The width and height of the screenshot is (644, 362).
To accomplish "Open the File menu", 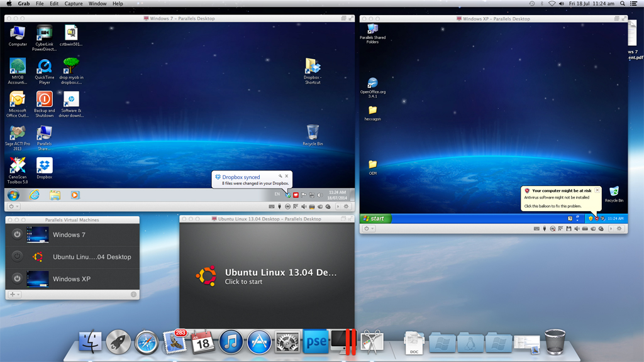I will coord(40,3).
